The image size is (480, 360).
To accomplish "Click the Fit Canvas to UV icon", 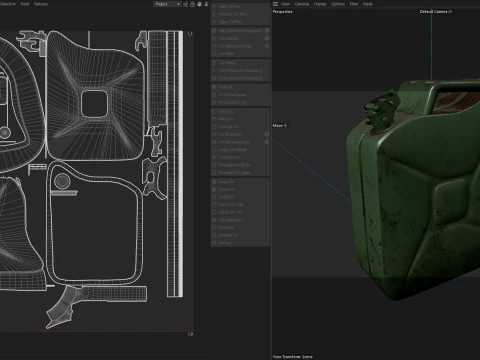I will point(214,102).
